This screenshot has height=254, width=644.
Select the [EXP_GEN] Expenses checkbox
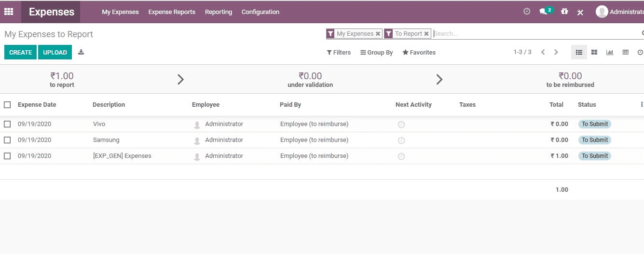(x=7, y=156)
